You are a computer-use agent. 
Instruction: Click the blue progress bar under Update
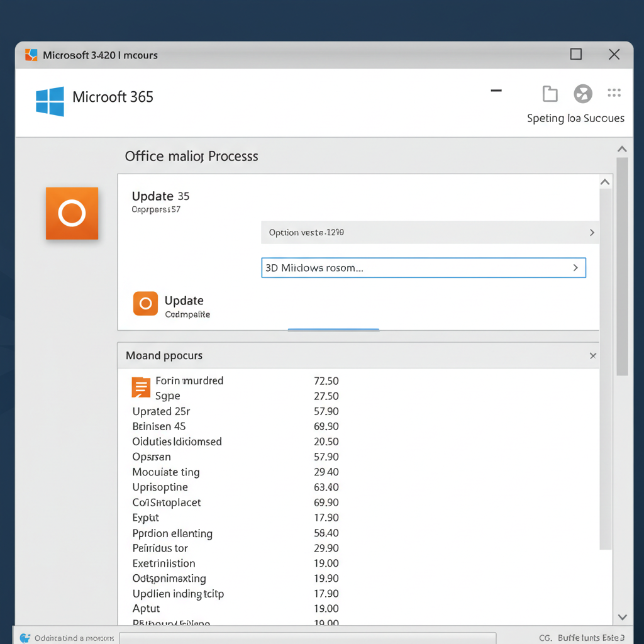(x=333, y=330)
